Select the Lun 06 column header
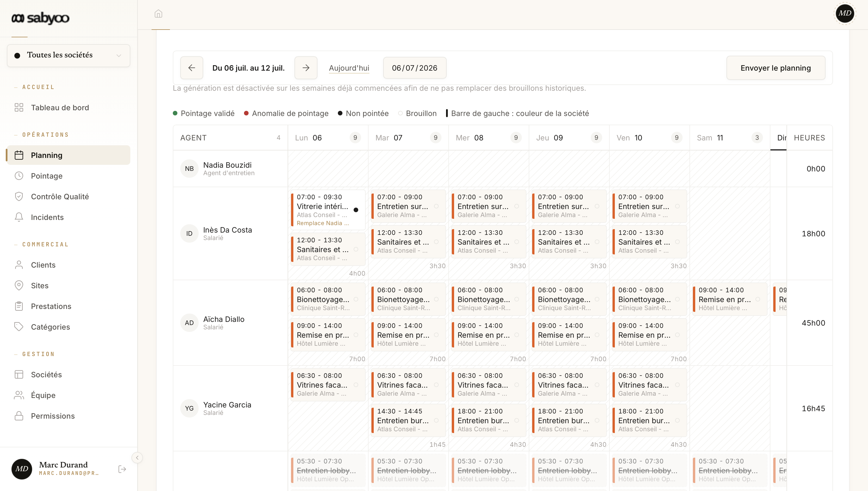The height and width of the screenshot is (491, 868). click(328, 138)
